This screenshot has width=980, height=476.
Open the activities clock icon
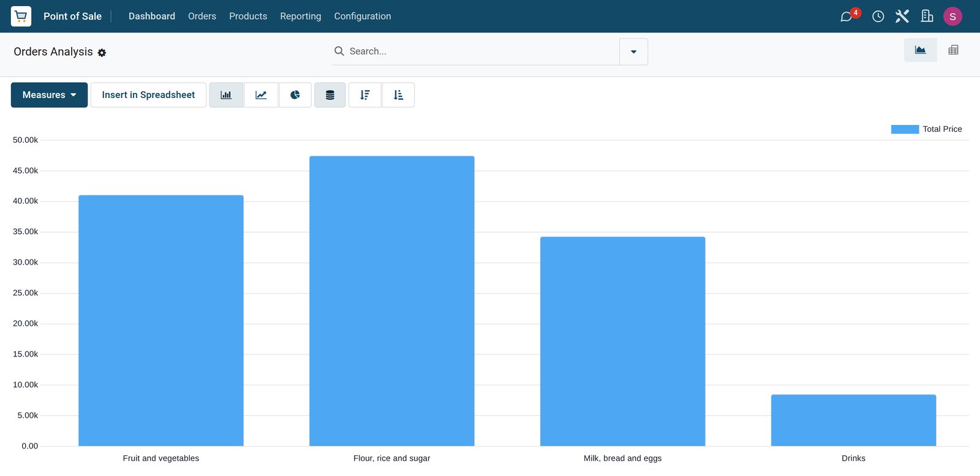point(878,17)
